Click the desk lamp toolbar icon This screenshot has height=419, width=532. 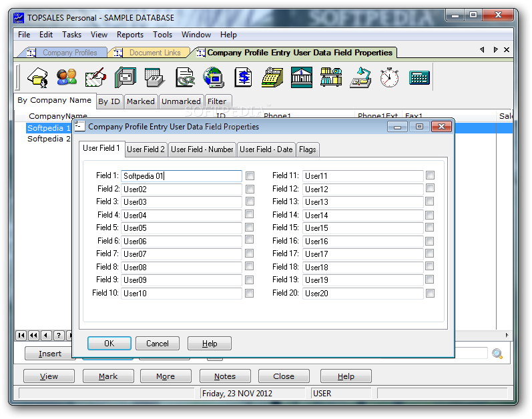point(360,77)
